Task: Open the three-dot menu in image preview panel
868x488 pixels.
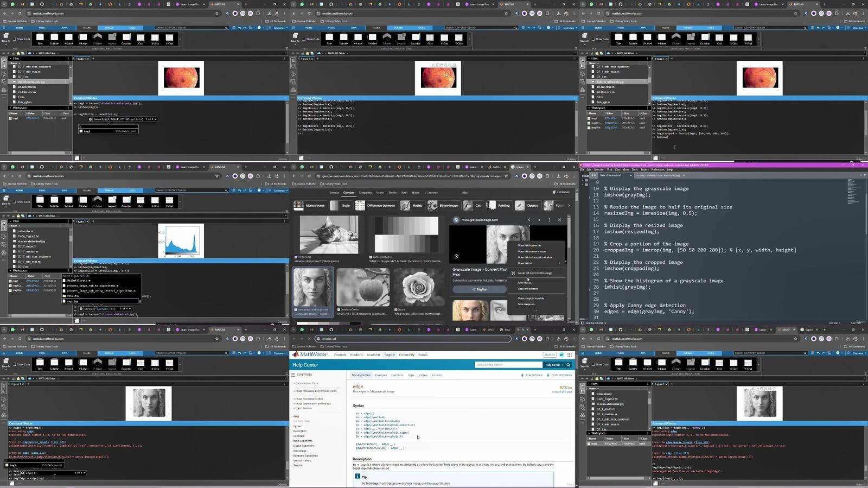Action: [549, 220]
